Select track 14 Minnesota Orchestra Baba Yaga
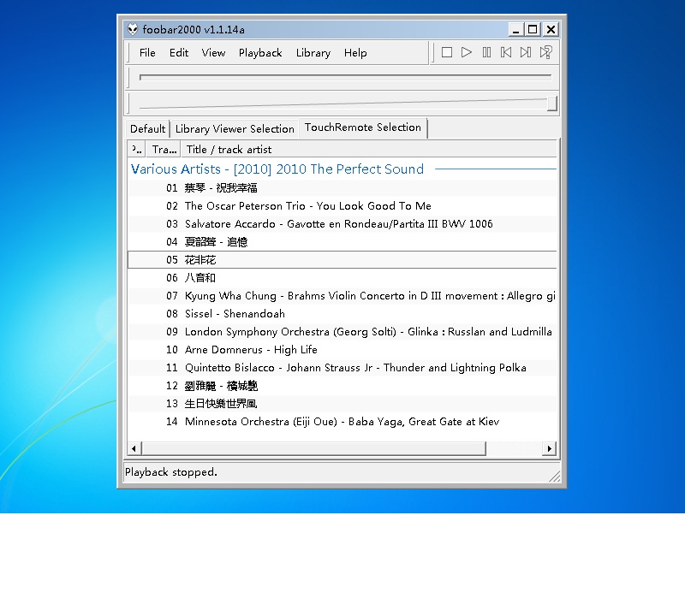685x616 pixels. [x=342, y=422]
